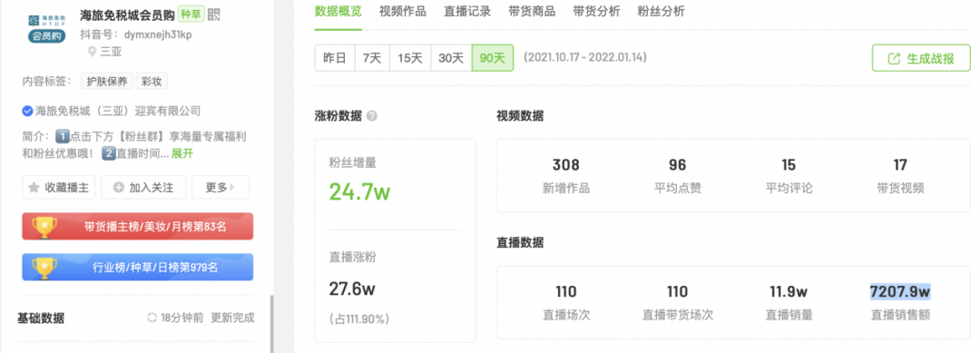980x353 pixels.
Task: Click the trophy icon on red ranking banner
Action: coord(44,226)
